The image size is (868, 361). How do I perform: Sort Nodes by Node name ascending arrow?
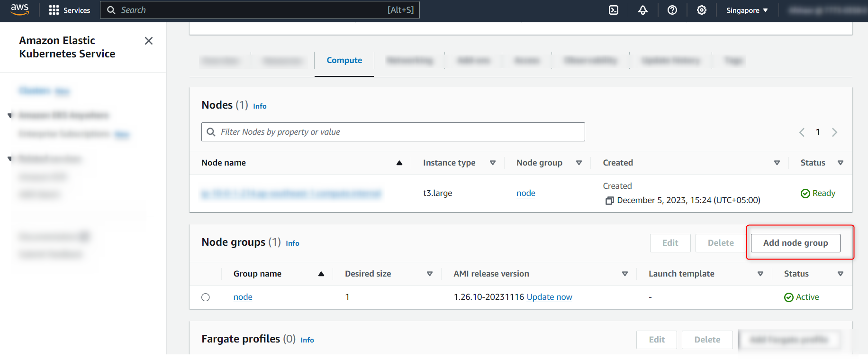[399, 163]
